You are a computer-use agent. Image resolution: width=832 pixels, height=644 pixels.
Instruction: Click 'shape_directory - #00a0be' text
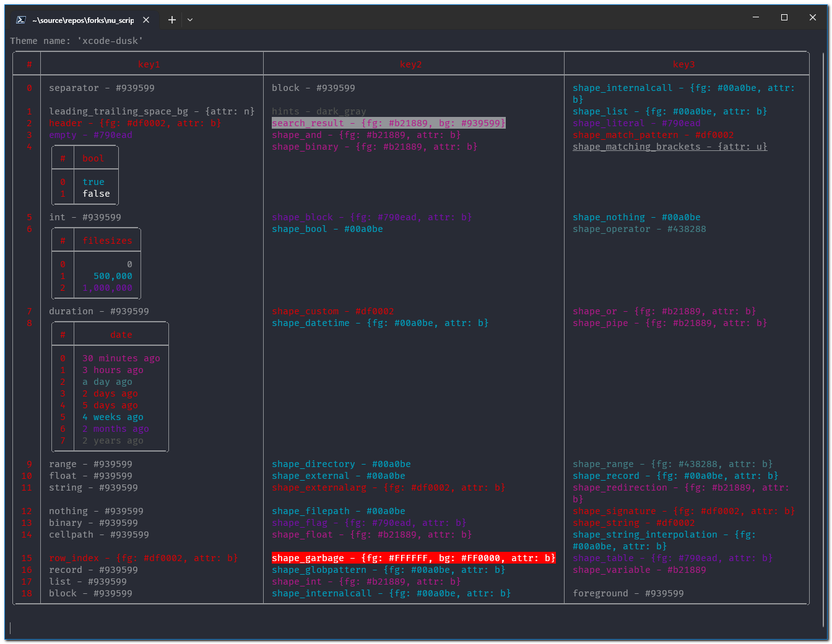tap(341, 464)
